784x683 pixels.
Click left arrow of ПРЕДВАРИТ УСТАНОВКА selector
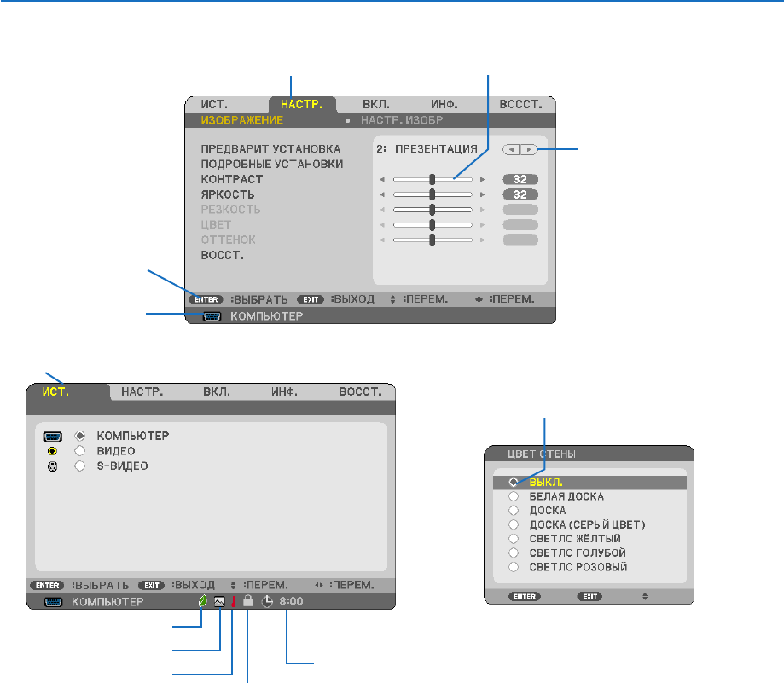tap(512, 149)
